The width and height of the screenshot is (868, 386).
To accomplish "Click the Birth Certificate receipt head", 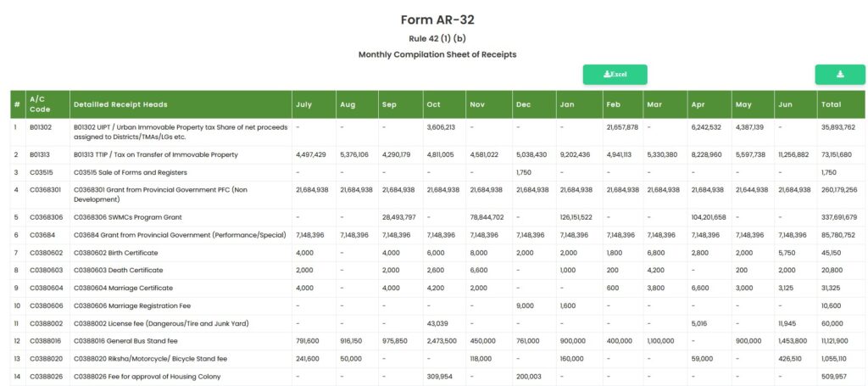I will [x=115, y=253].
